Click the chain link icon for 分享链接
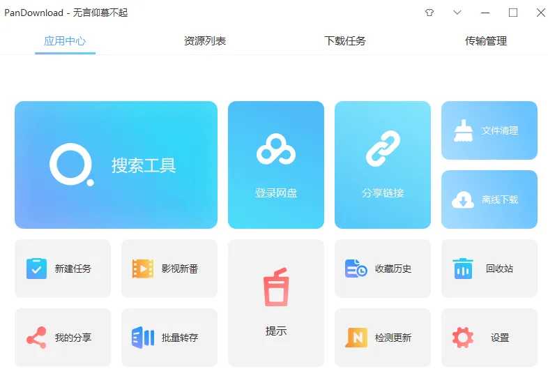 tap(383, 149)
